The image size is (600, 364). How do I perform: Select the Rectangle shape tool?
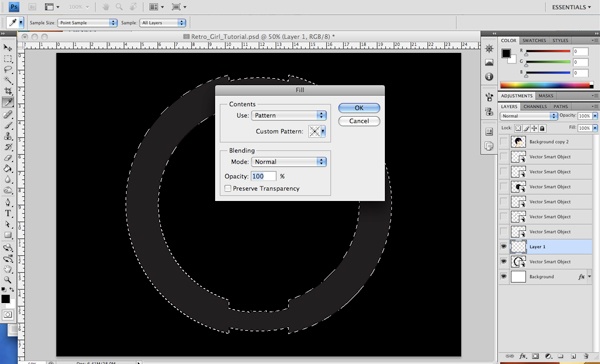pos(8,235)
